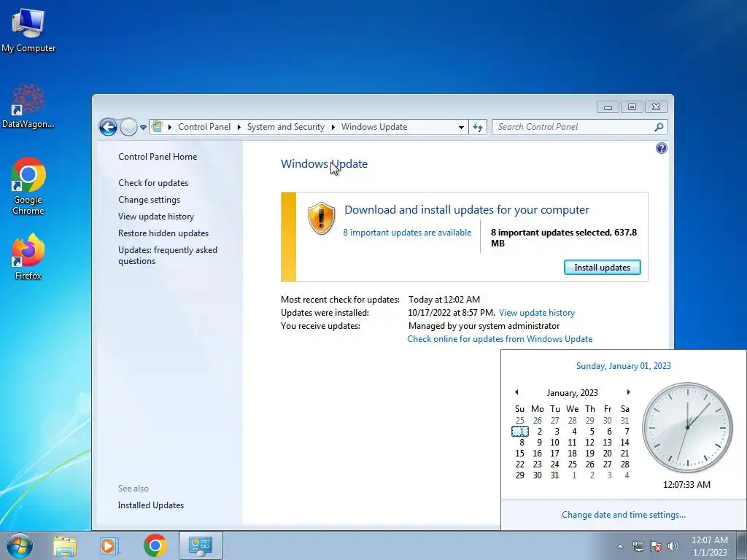Open the Start menu orb
The width and height of the screenshot is (747, 560).
(x=20, y=545)
